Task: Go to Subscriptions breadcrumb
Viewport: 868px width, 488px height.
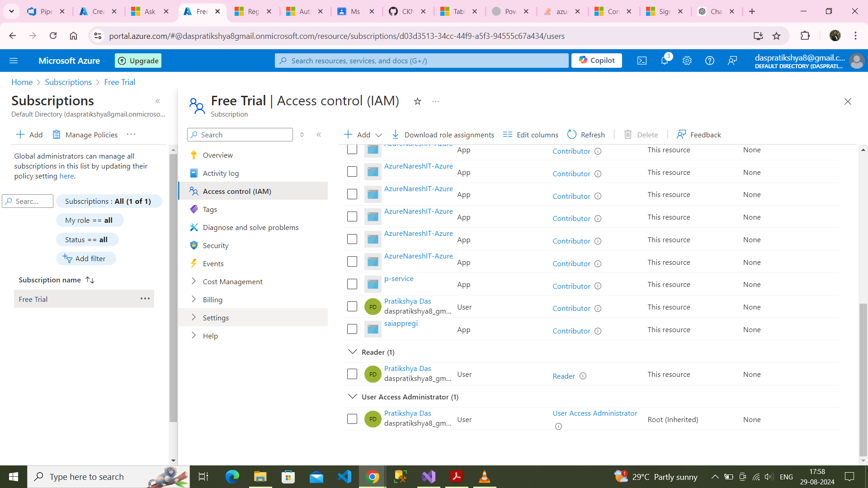Action: (x=68, y=82)
